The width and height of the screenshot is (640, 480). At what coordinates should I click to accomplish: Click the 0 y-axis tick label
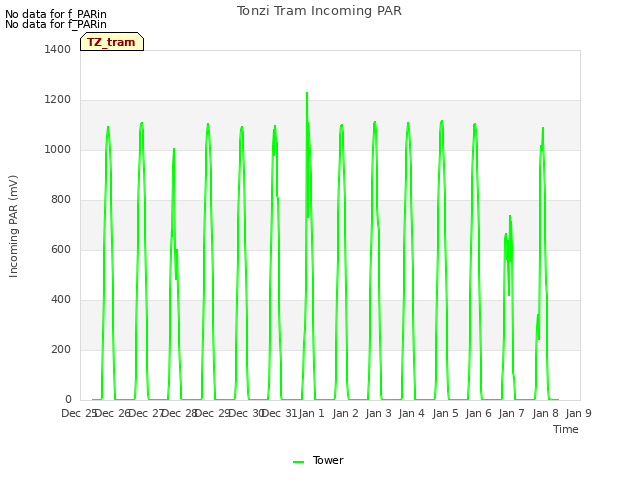coord(68,399)
